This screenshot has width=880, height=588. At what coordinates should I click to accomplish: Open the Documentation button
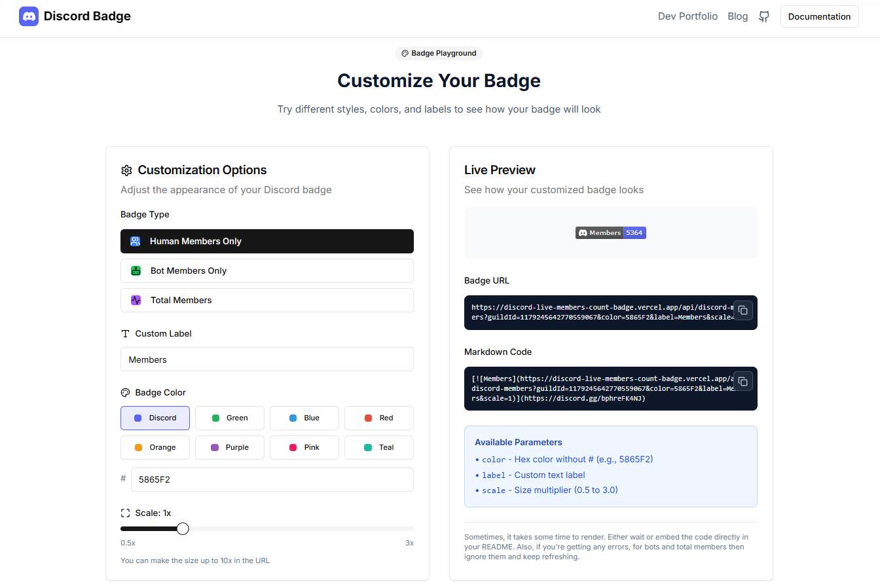[x=819, y=16]
